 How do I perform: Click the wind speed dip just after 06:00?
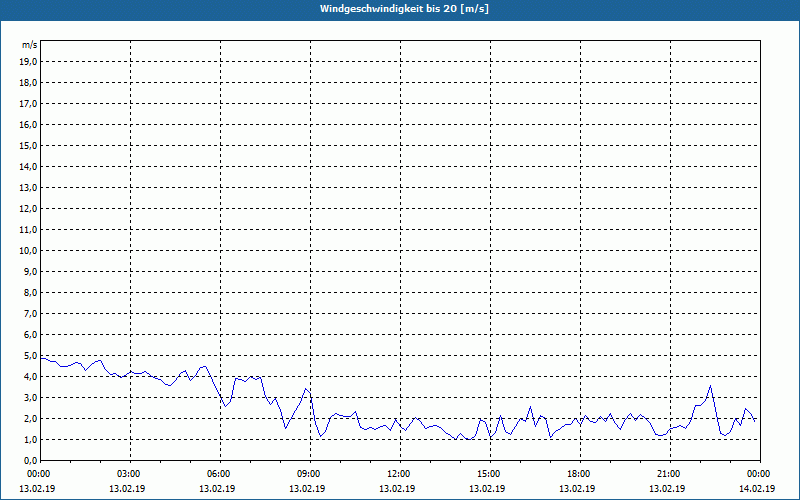pos(226,406)
